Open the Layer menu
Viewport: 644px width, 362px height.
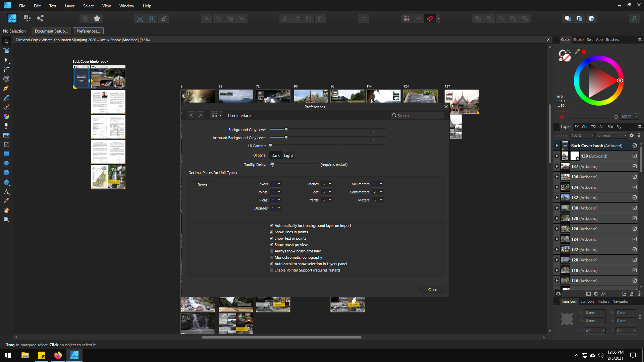click(69, 6)
